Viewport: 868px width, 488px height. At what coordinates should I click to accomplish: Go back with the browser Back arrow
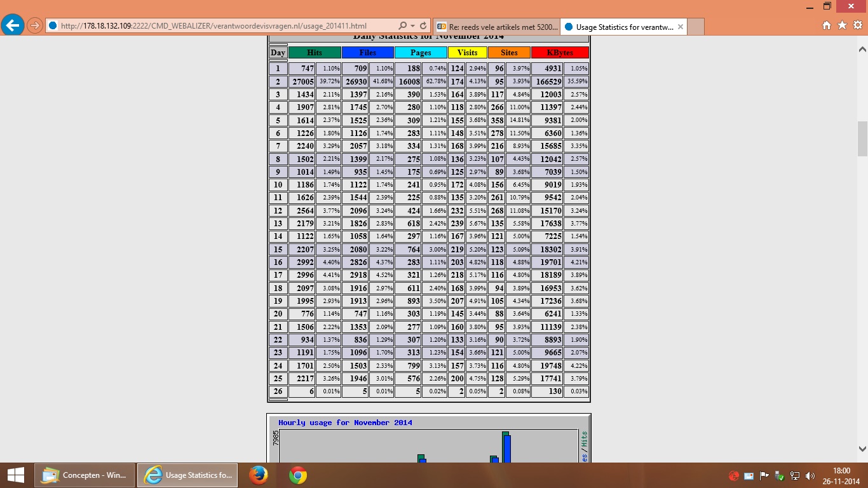13,25
